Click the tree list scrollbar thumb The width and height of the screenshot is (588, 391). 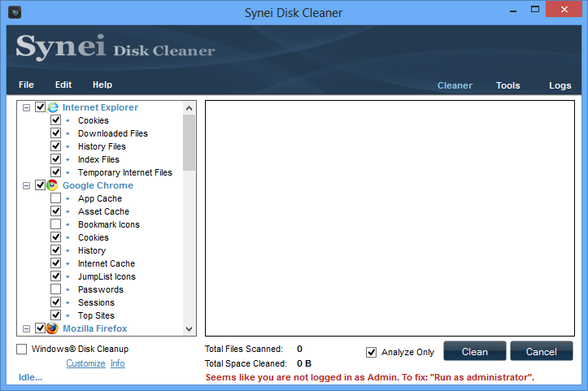tap(189, 143)
